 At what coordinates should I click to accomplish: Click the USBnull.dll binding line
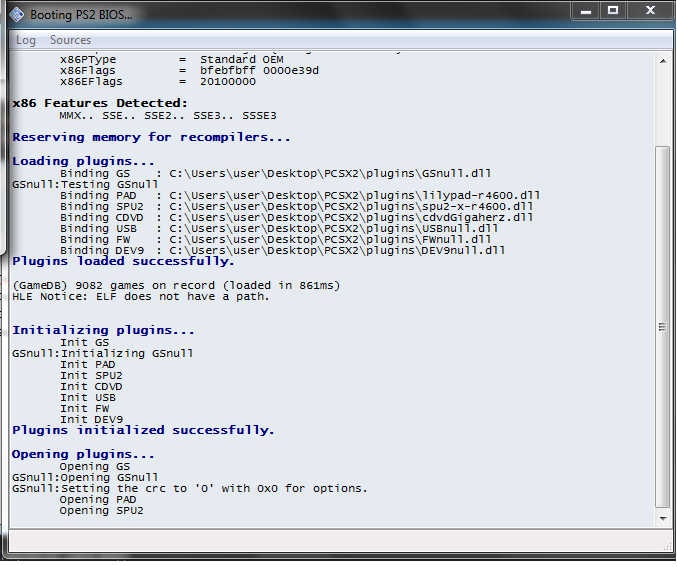(x=279, y=229)
